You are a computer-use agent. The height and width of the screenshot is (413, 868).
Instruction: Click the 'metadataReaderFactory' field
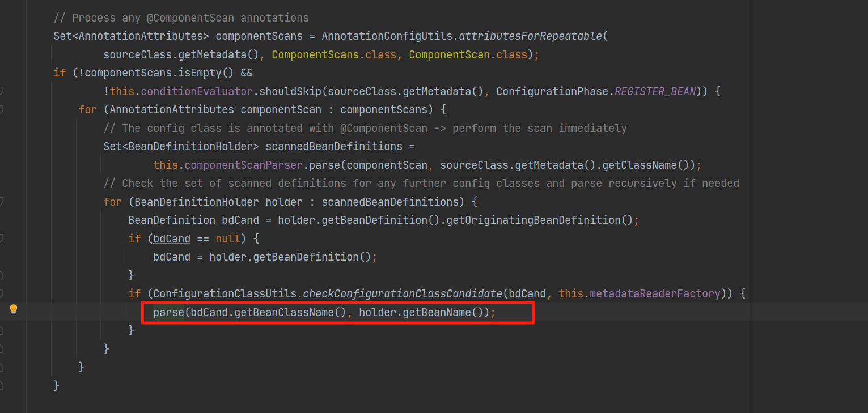coord(655,293)
